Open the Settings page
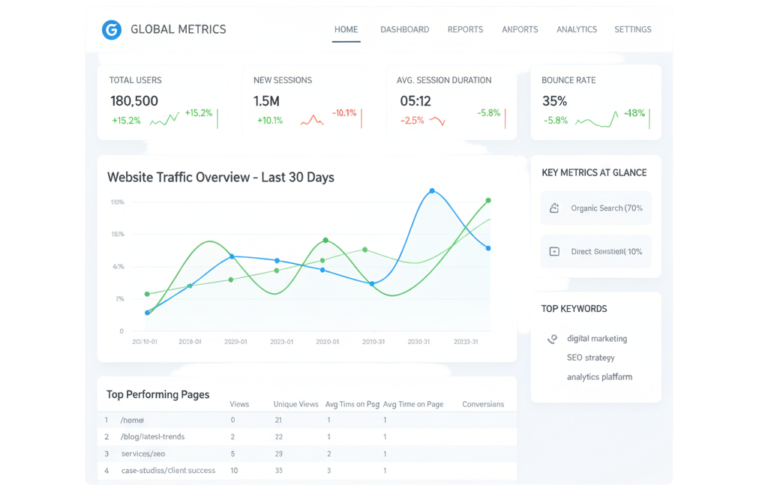The height and width of the screenshot is (491, 768). pyautogui.click(x=632, y=30)
